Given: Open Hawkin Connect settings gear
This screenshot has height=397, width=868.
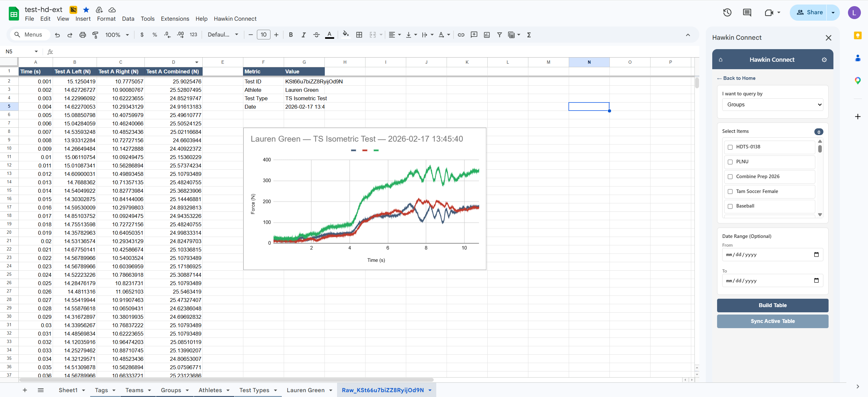Looking at the screenshot, I should [824, 60].
